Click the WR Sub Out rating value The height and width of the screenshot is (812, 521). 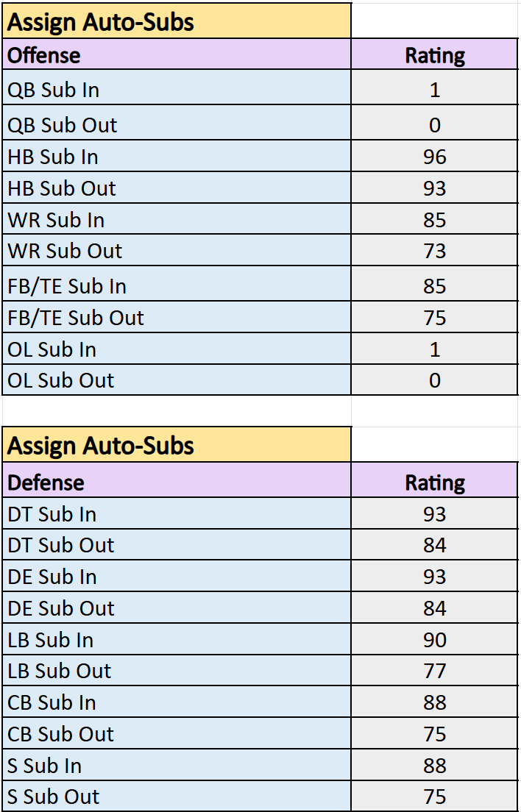434,252
